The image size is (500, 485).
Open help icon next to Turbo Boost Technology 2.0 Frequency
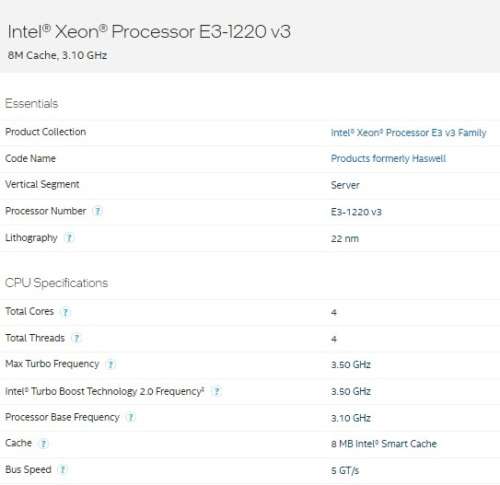coord(217,391)
